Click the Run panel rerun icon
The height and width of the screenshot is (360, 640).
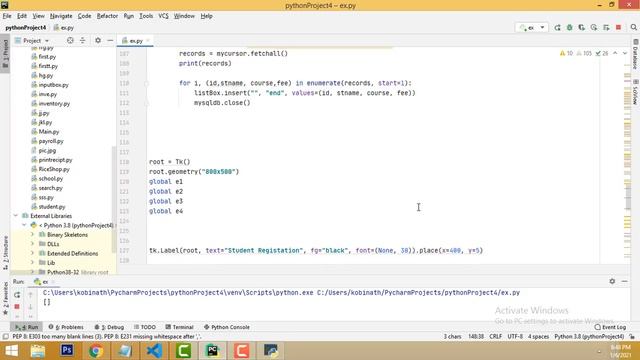tap(17, 294)
